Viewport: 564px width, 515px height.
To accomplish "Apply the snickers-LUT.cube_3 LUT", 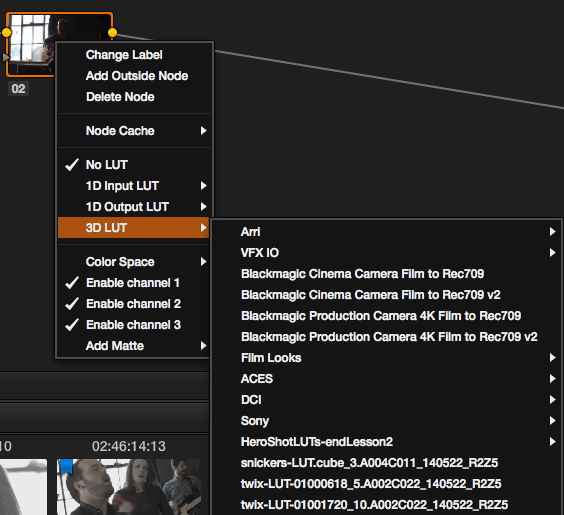I will tap(386, 462).
